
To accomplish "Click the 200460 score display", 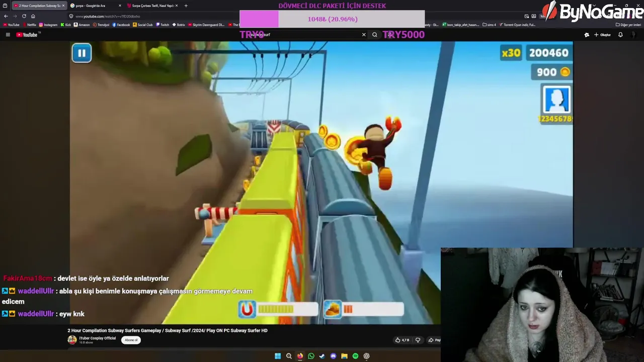I will coord(548,53).
